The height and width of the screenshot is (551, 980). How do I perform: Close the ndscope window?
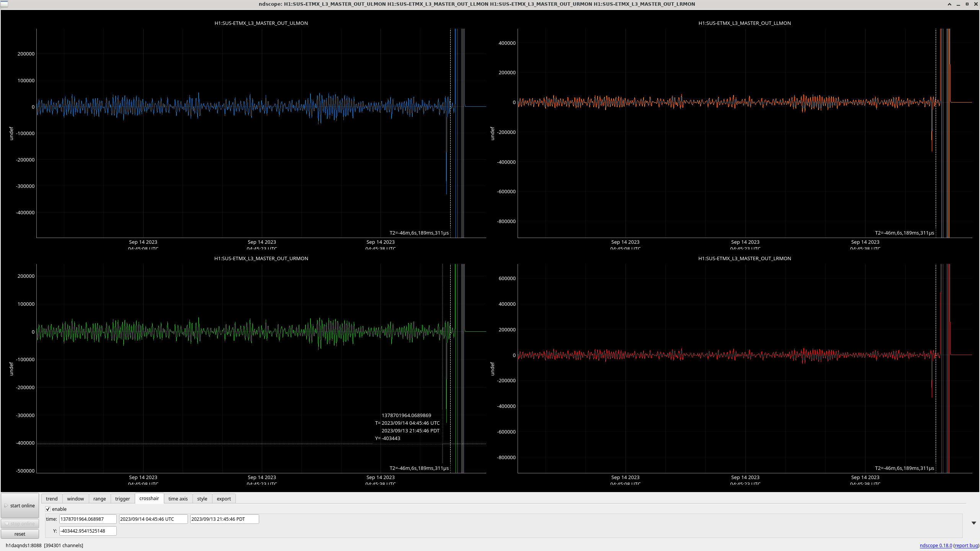point(976,4)
